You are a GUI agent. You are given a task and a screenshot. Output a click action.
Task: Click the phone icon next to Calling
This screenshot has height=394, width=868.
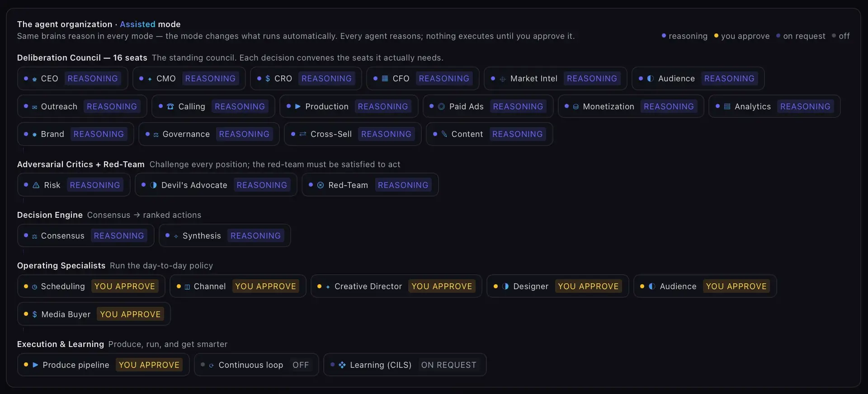170,107
